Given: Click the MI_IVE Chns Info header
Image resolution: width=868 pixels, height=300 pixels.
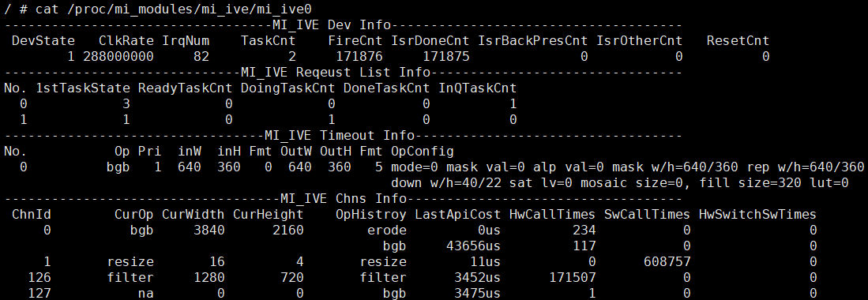Looking at the screenshot, I should [344, 199].
